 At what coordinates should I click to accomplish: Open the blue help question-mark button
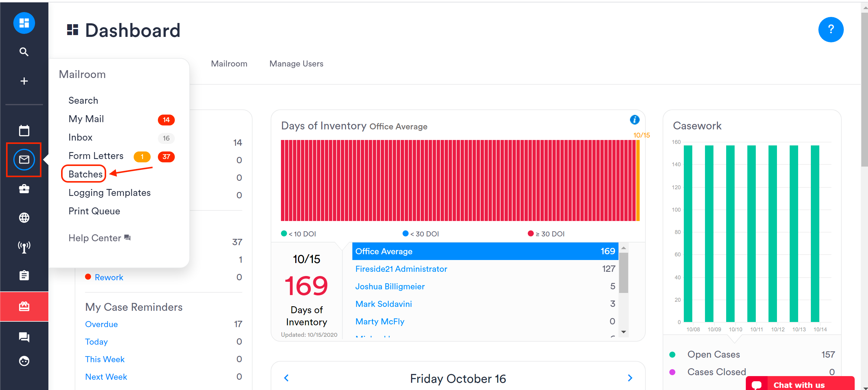[x=830, y=30]
